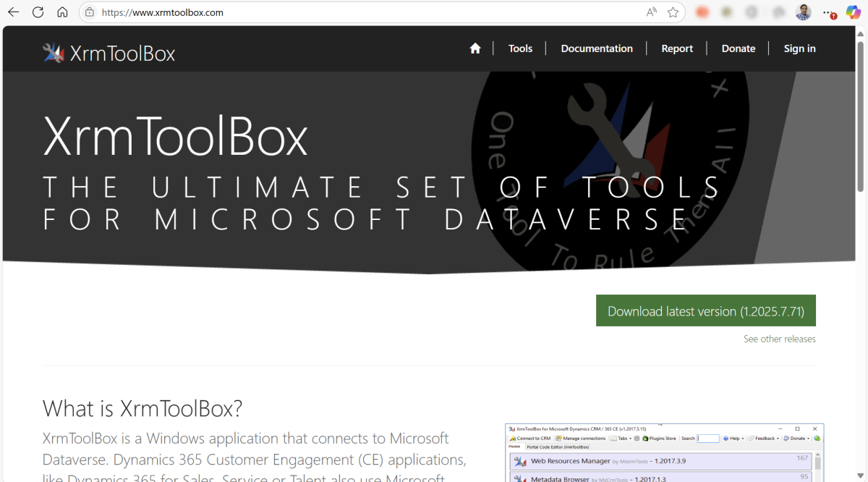The height and width of the screenshot is (482, 868).
Task: Go back with the browser back arrow
Action: 14,12
